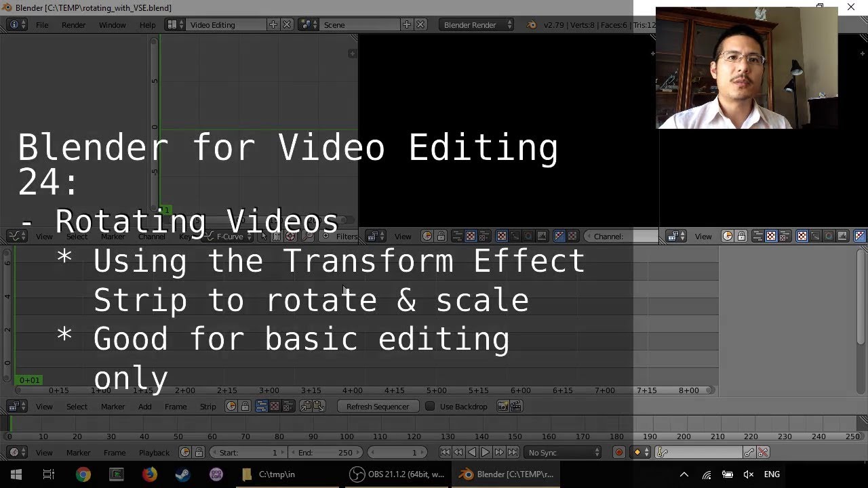Delete the Video Editing screen layout
The image size is (868, 488).
pyautogui.click(x=286, y=24)
